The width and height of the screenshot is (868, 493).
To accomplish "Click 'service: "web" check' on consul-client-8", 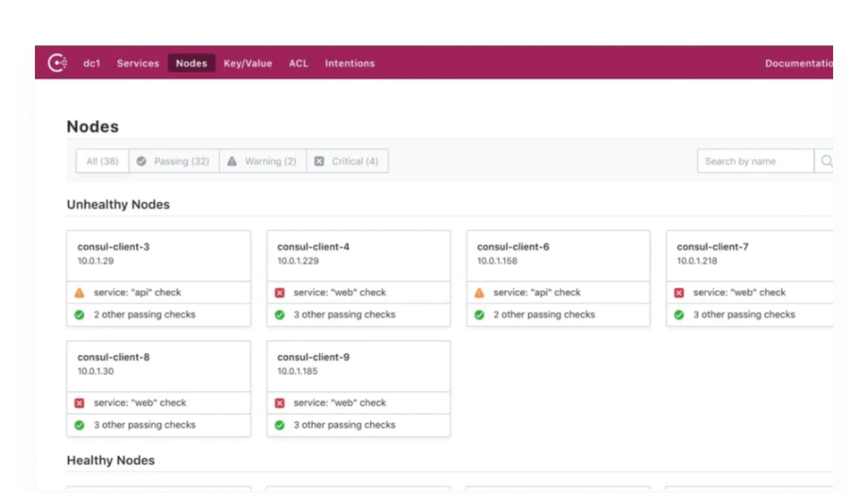I will [140, 402].
